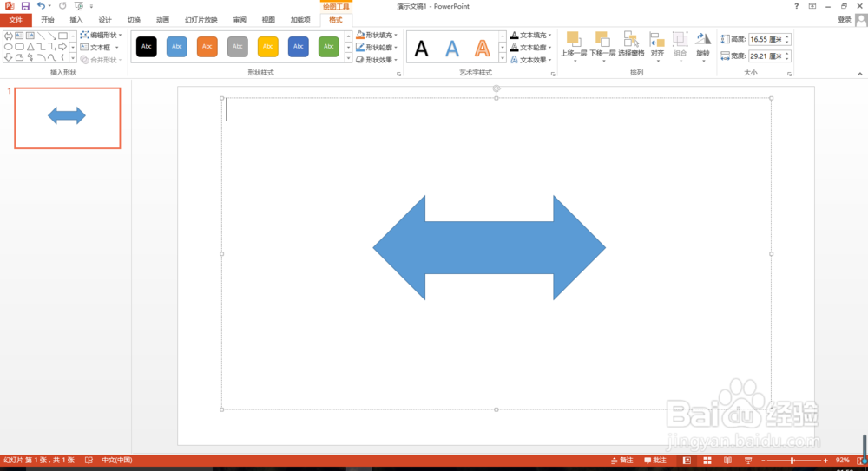
Task: Open the 幻灯片放映 tab
Action: point(201,20)
